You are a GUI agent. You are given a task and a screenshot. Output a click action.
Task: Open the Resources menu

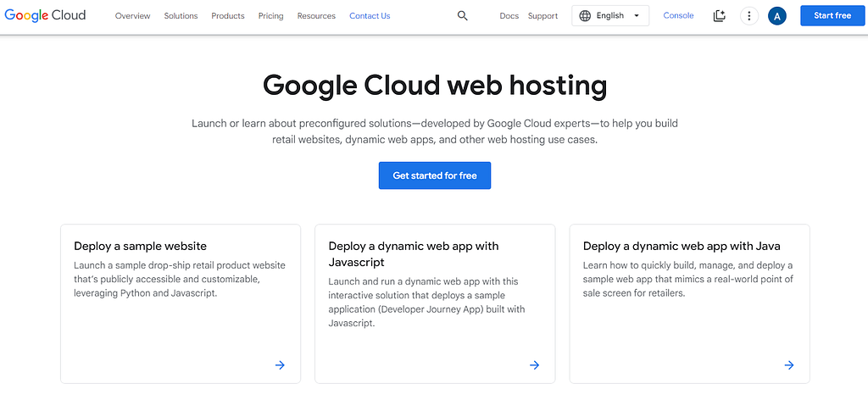(316, 15)
